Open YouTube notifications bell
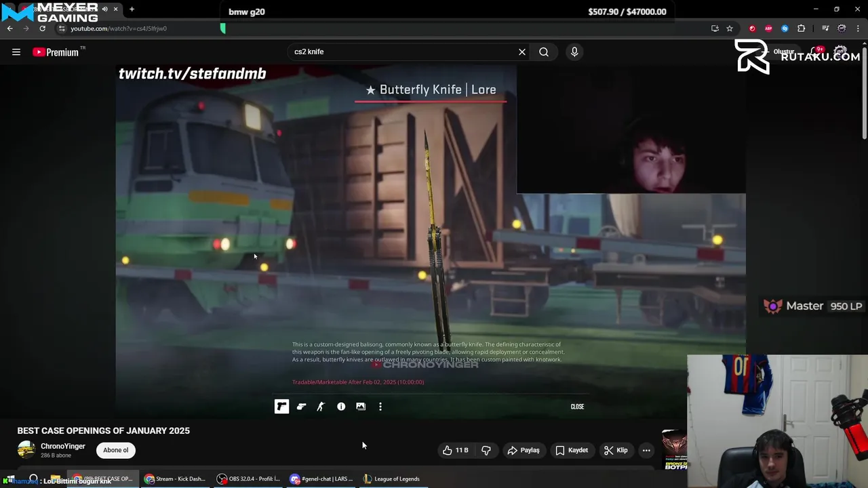This screenshot has width=868, height=488. (816, 52)
